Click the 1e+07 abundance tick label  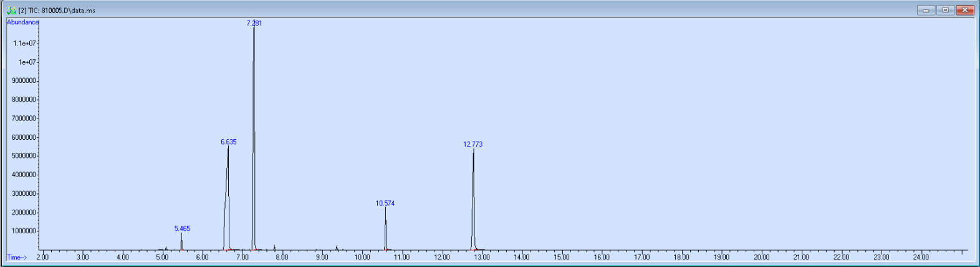tap(27, 62)
